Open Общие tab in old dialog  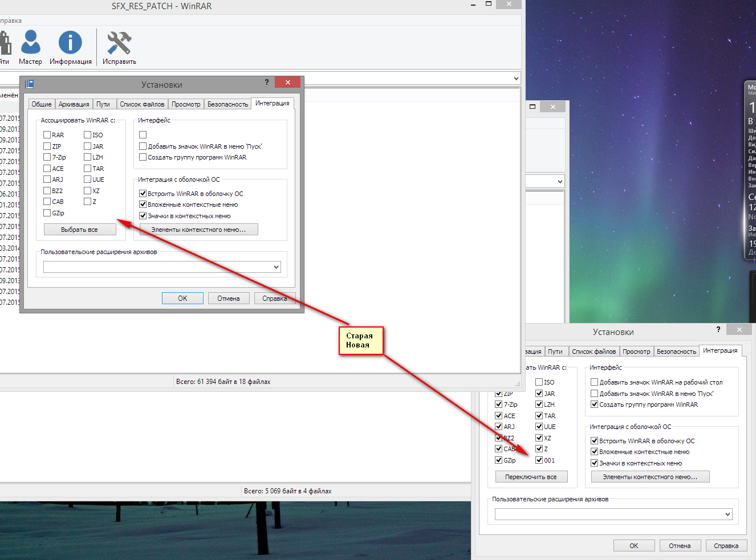point(42,104)
